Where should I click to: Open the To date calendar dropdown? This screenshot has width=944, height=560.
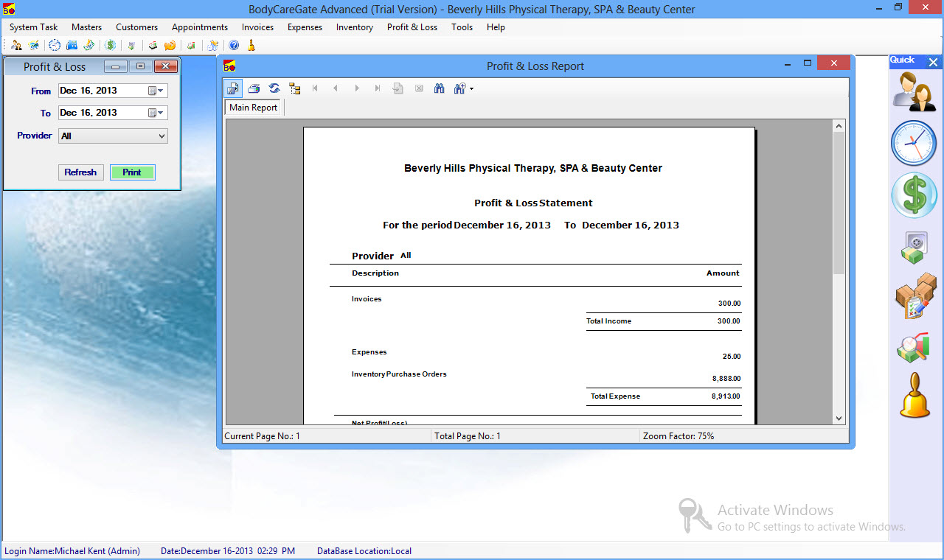coord(156,113)
